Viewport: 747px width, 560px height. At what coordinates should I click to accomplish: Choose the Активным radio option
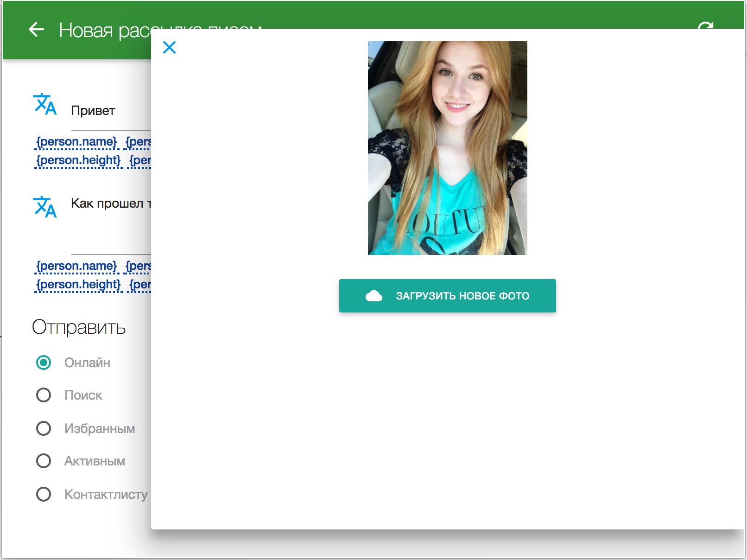[x=44, y=461]
